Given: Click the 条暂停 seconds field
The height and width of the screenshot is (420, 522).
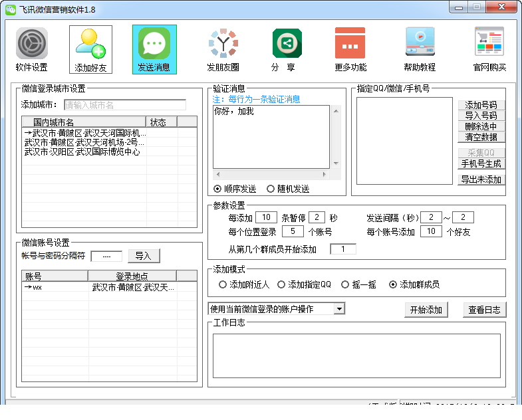Looking at the screenshot, I should click(x=317, y=218).
